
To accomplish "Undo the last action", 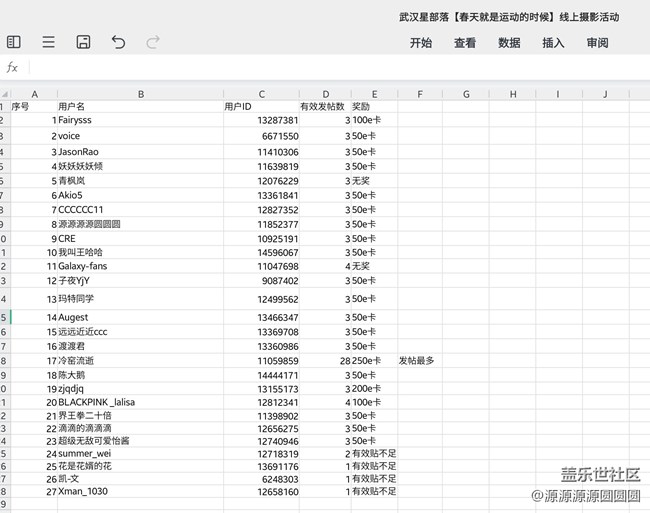I will click(x=118, y=42).
